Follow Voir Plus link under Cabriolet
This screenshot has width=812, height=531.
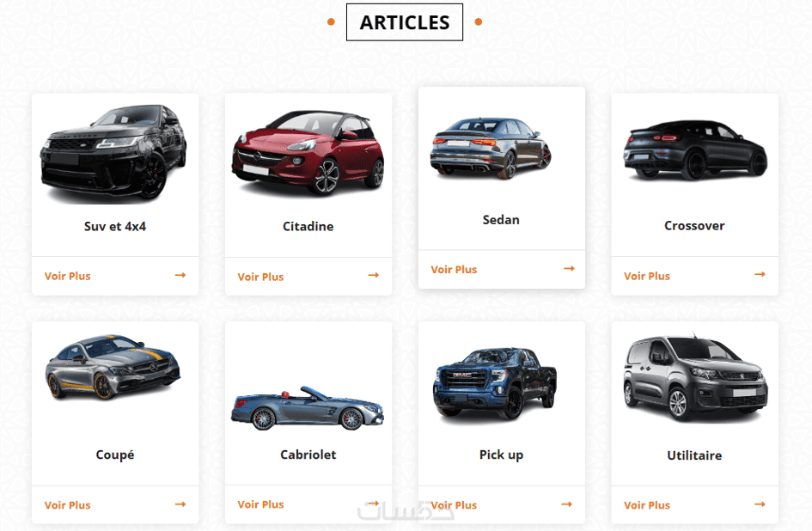pyautogui.click(x=260, y=504)
